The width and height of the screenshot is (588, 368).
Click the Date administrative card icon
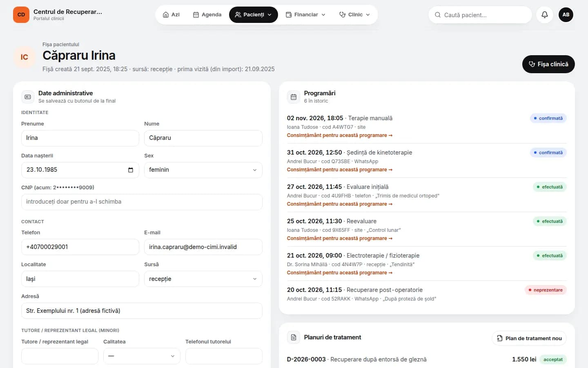(x=28, y=97)
